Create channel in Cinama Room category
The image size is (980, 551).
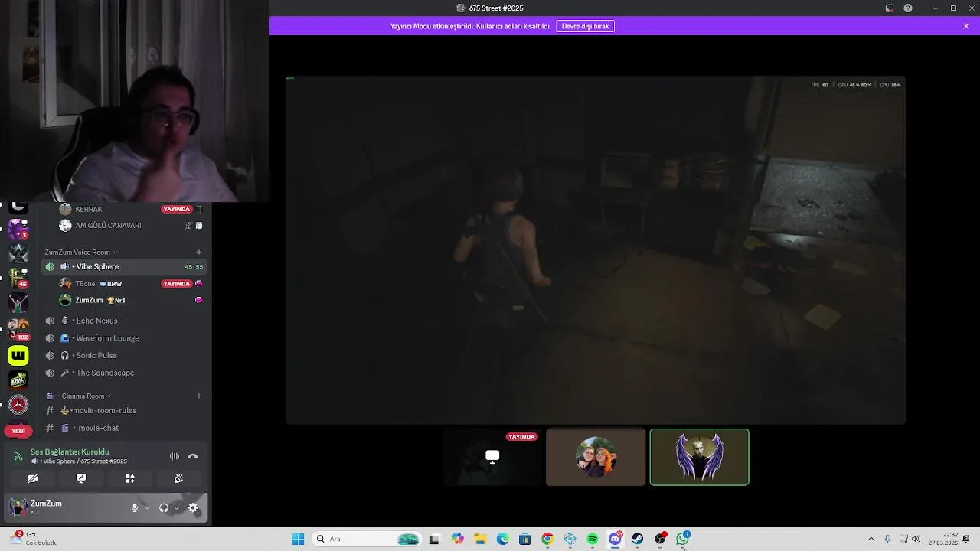199,396
